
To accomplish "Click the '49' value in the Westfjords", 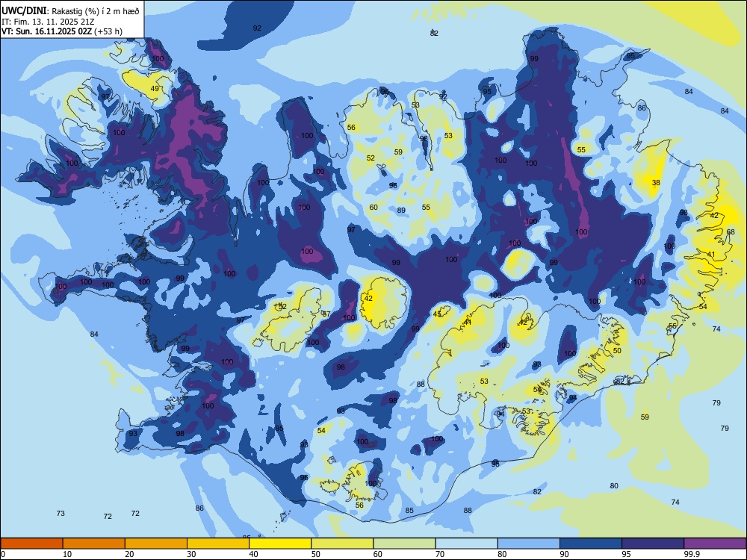I will pyautogui.click(x=155, y=89).
